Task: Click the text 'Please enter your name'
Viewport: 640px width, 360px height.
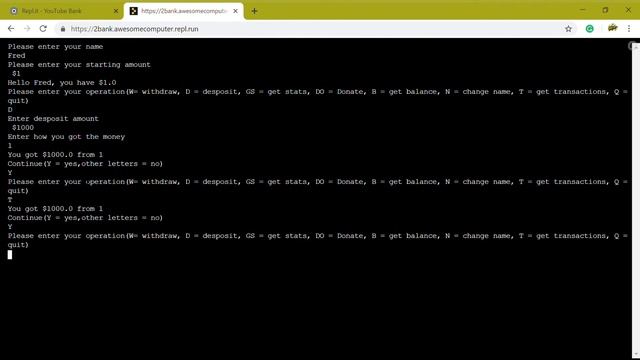Action: click(55, 47)
